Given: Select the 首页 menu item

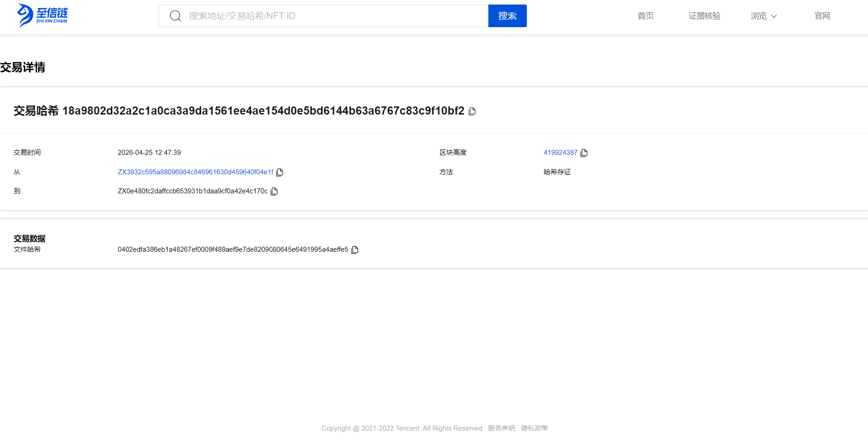Looking at the screenshot, I should 645,15.
